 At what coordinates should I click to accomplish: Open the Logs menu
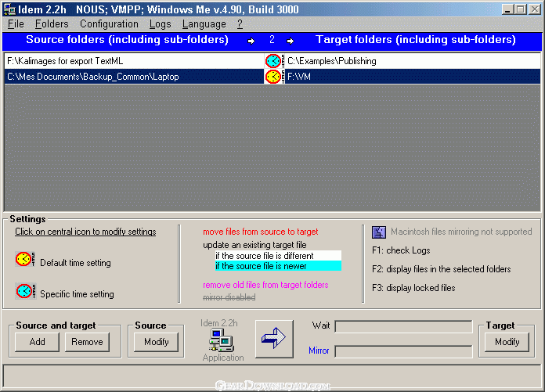(x=161, y=24)
